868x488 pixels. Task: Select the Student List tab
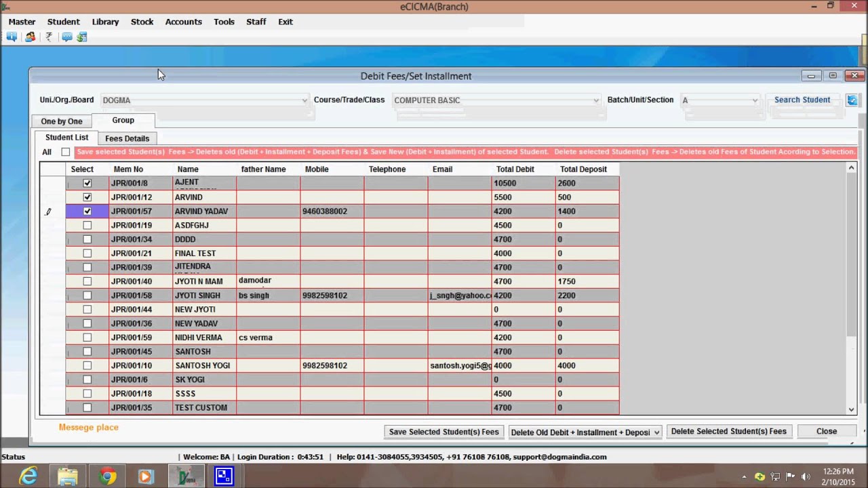click(66, 138)
